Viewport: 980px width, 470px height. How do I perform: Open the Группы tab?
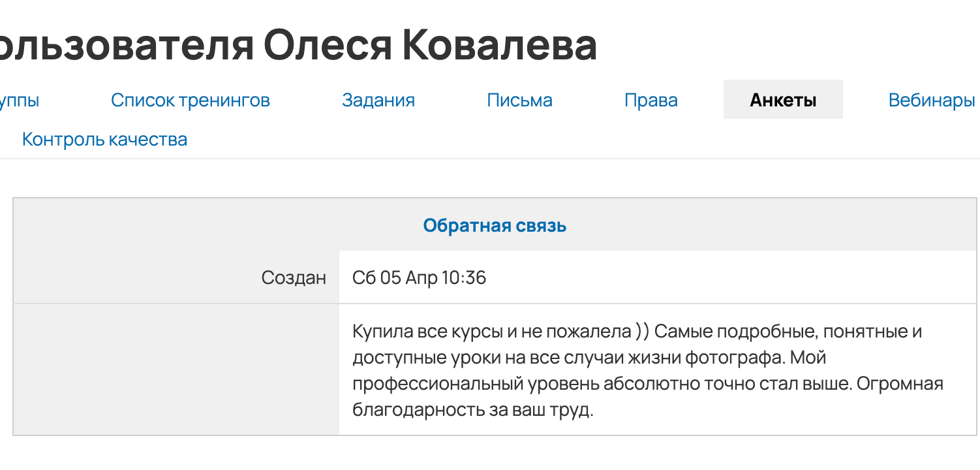[20, 100]
